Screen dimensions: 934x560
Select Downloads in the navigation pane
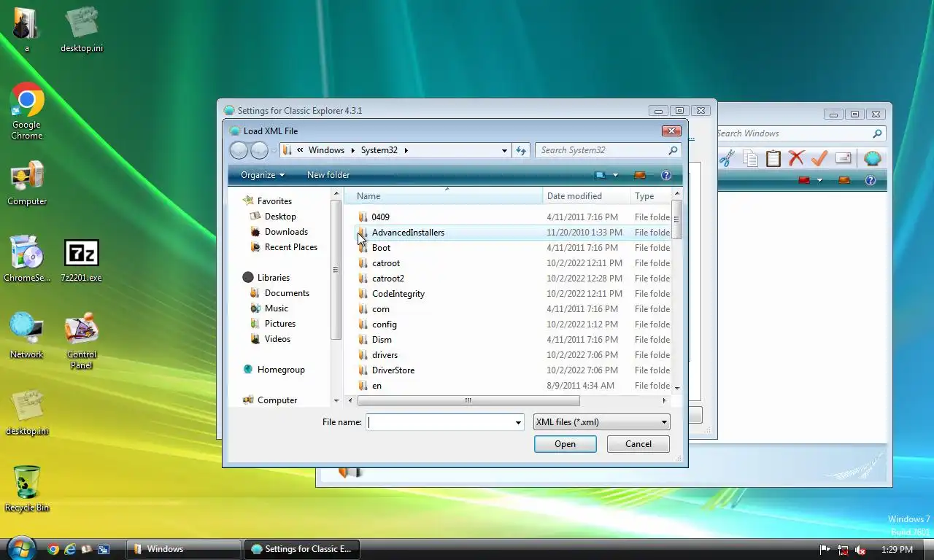tap(286, 232)
